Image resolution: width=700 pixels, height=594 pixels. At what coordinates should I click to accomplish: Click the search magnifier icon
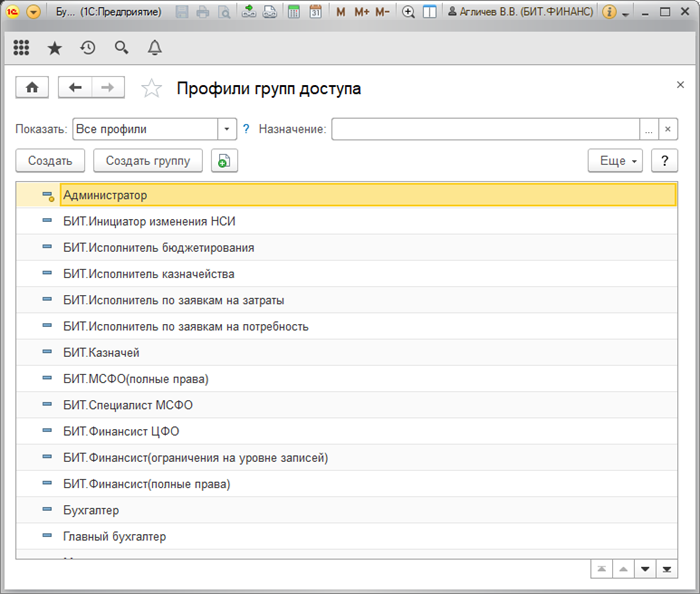pyautogui.click(x=121, y=48)
